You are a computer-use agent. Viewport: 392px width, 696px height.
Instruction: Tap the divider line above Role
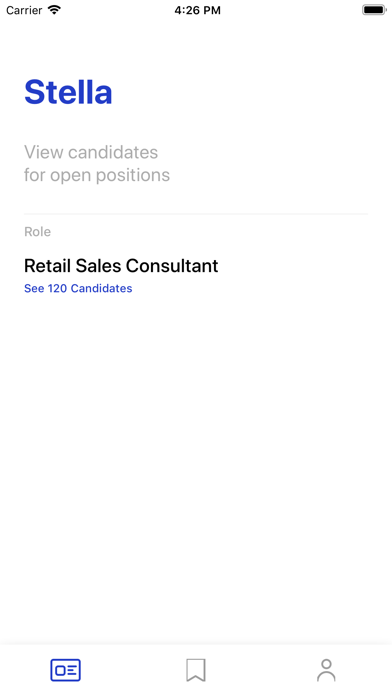196,214
